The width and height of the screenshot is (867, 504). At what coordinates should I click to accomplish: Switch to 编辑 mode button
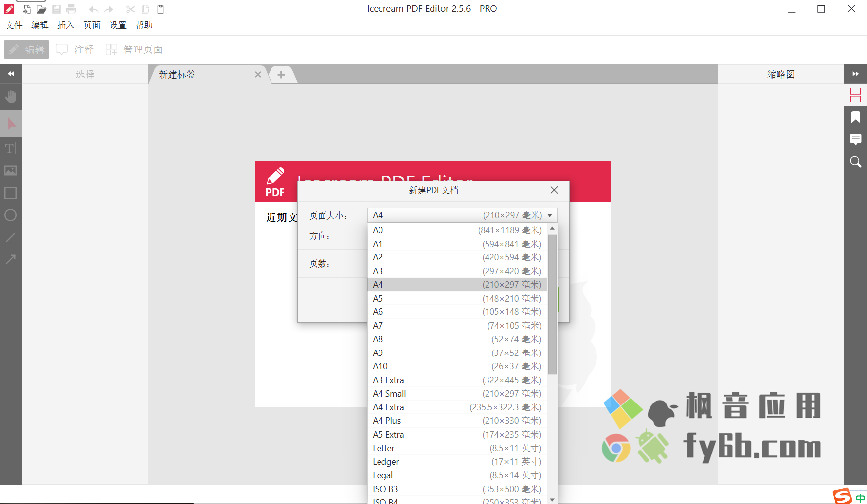tap(27, 50)
